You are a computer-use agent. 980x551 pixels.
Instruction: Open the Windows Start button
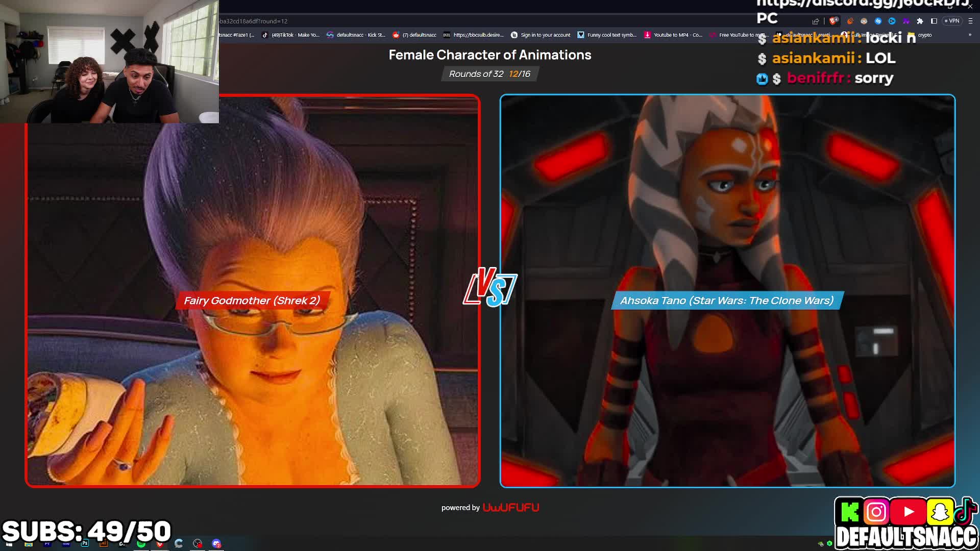pyautogui.click(x=9, y=544)
